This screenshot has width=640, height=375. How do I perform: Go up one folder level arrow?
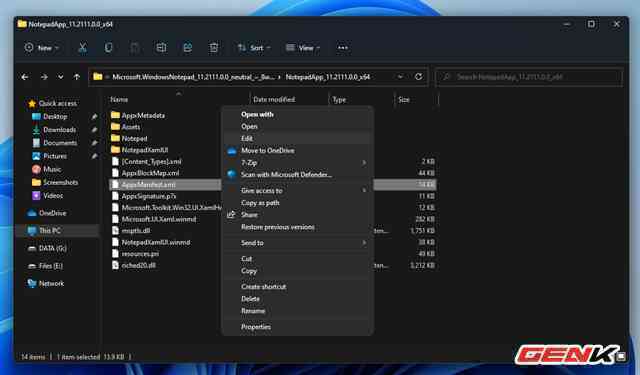(76, 77)
